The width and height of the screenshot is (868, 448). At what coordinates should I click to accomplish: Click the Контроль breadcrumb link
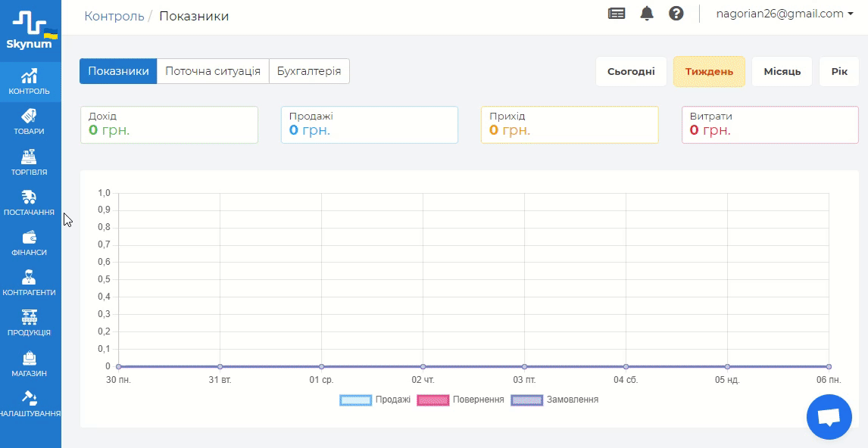tap(114, 16)
